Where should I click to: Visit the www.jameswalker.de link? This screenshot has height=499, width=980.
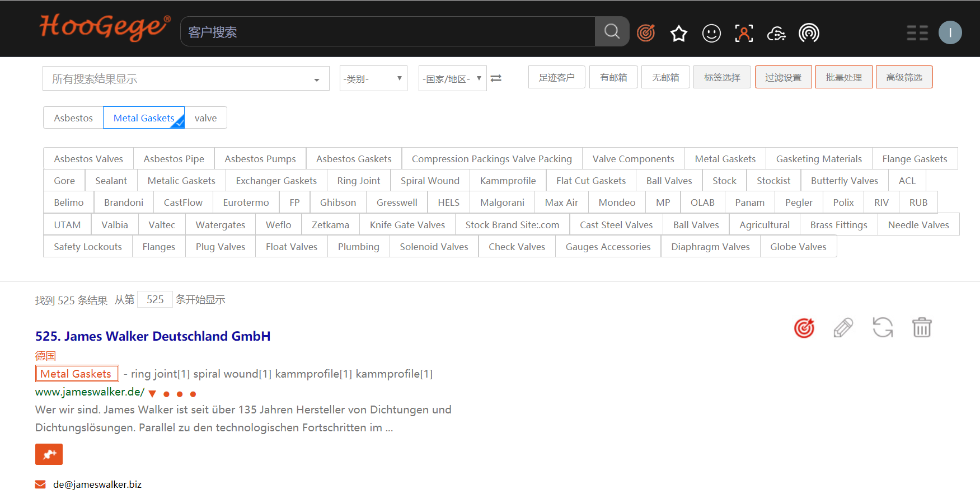coord(90,392)
